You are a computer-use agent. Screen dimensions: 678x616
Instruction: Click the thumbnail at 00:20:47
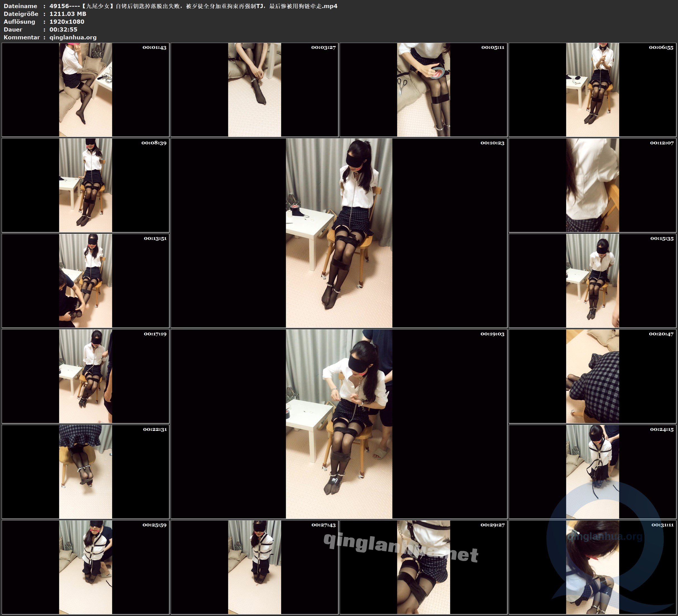(x=592, y=376)
